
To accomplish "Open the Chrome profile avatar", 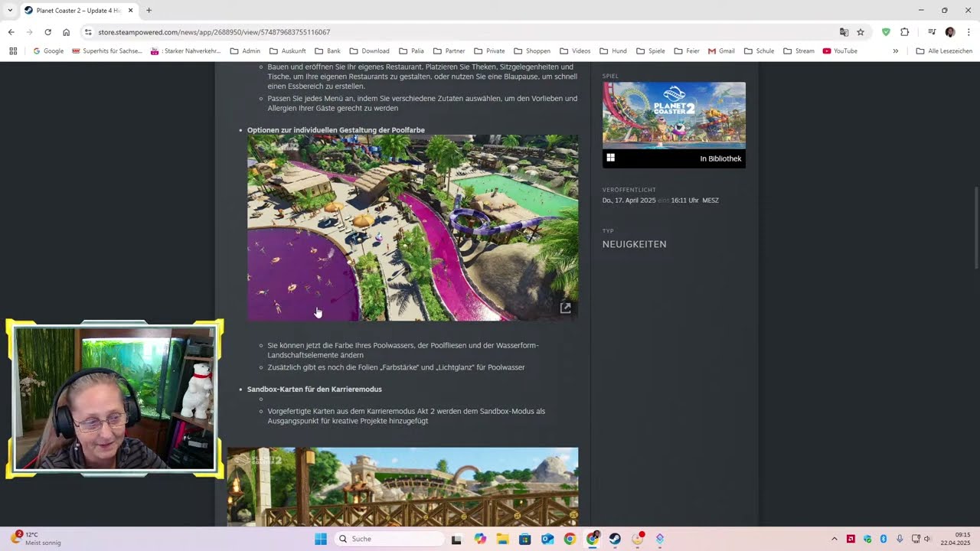I will pos(950,32).
